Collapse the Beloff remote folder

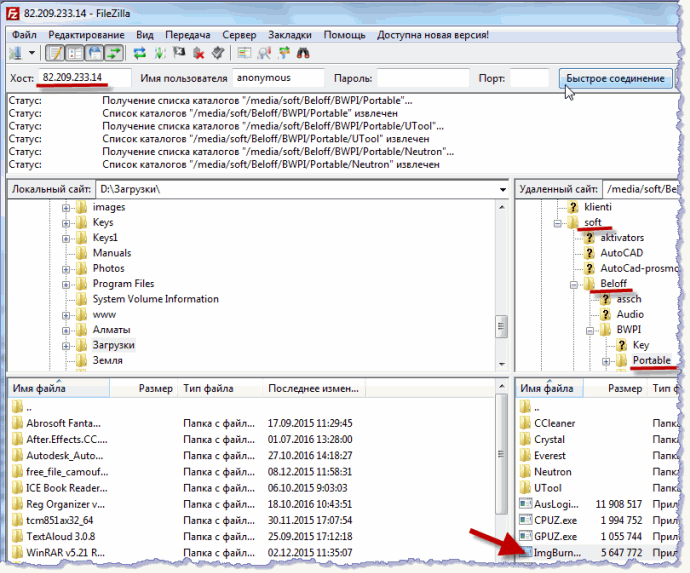(574, 285)
